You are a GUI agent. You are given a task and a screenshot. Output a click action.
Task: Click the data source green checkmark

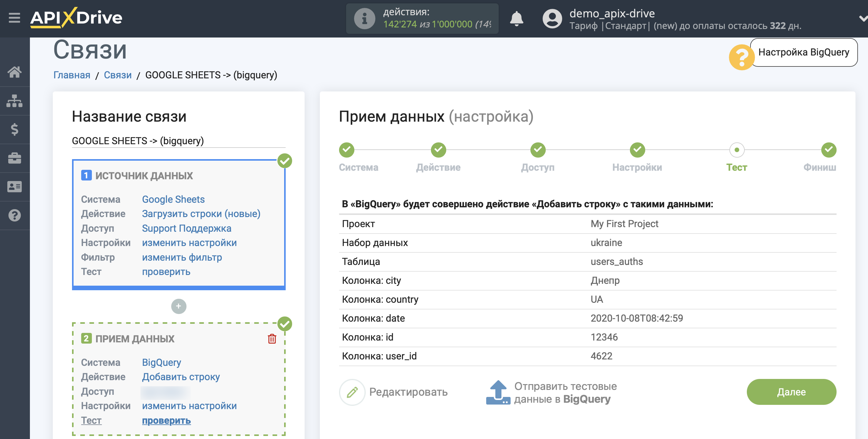tap(285, 161)
